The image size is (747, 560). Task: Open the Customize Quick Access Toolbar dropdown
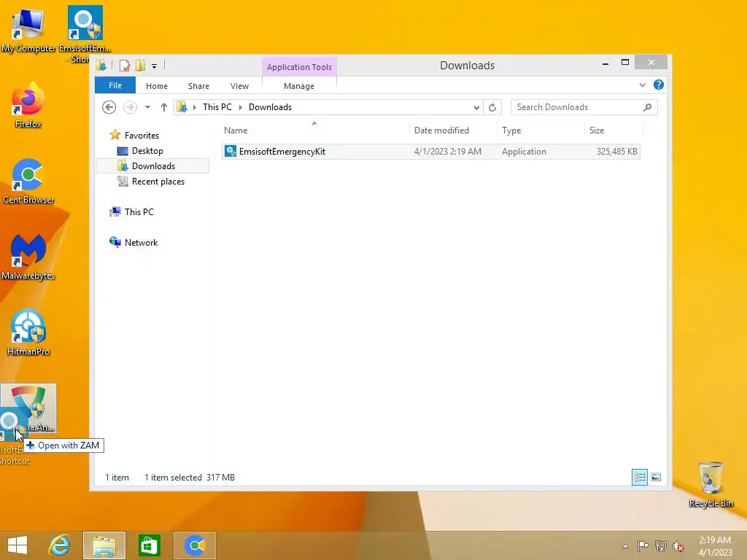tap(155, 66)
